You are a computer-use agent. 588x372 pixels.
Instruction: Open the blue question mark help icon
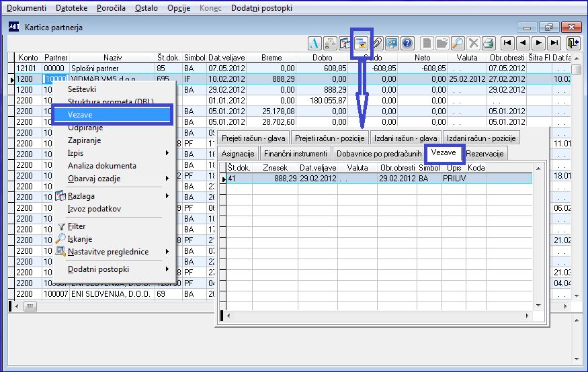pos(407,44)
